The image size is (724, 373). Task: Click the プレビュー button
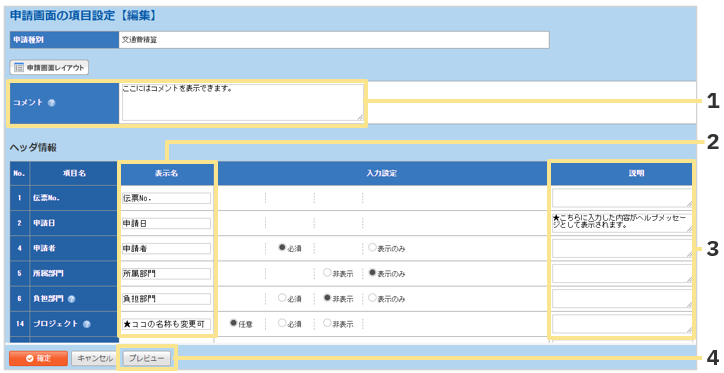tap(146, 358)
